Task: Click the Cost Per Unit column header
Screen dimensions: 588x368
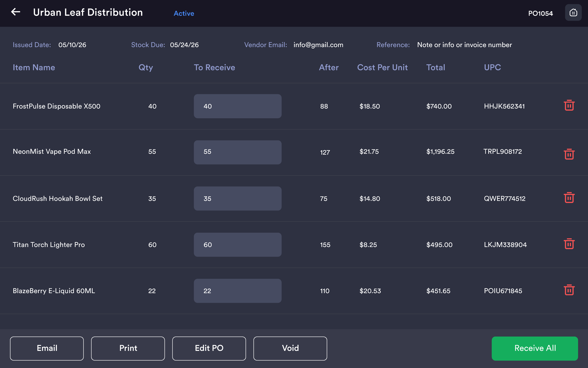Action: [382, 67]
